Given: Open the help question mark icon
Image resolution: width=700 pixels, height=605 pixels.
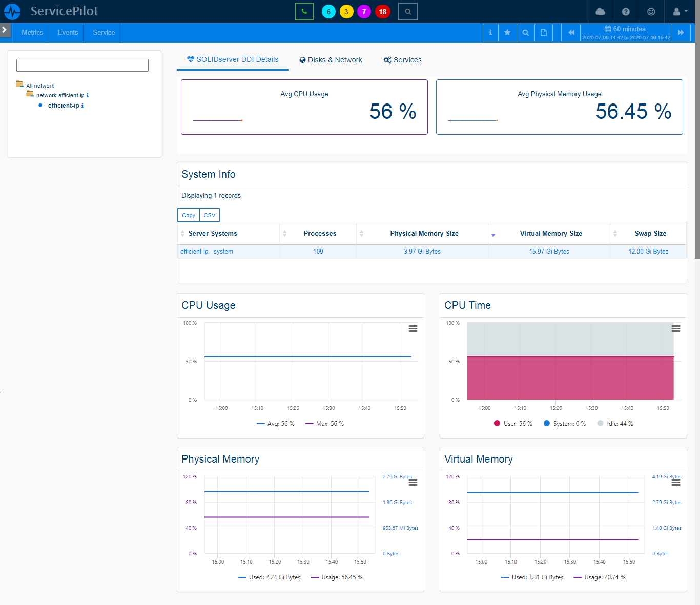Looking at the screenshot, I should pyautogui.click(x=625, y=12).
